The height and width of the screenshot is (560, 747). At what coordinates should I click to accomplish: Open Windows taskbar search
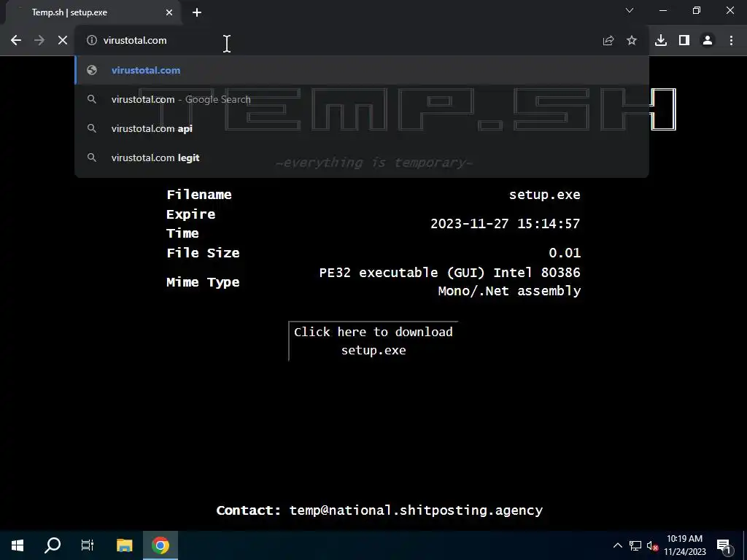coord(53,545)
